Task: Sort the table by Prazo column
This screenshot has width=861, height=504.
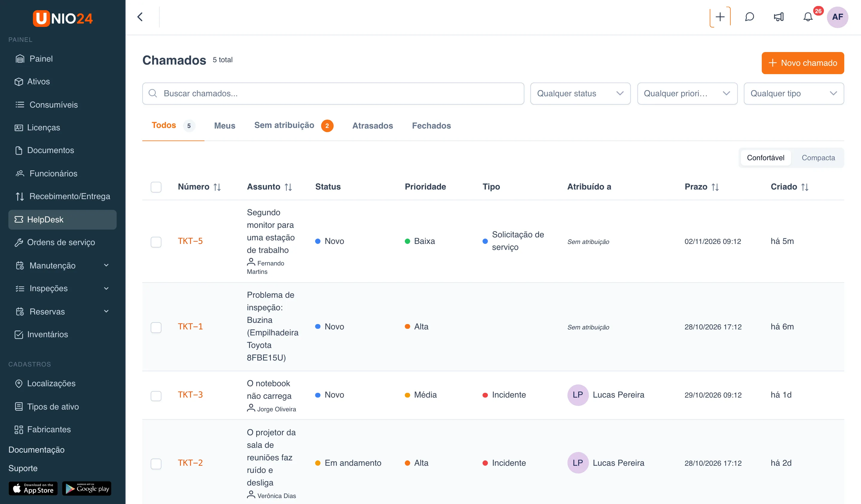Action: coord(702,187)
